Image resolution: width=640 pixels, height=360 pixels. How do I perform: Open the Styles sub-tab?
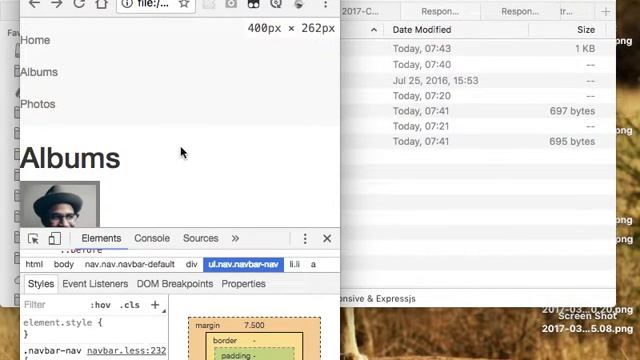[x=41, y=284]
